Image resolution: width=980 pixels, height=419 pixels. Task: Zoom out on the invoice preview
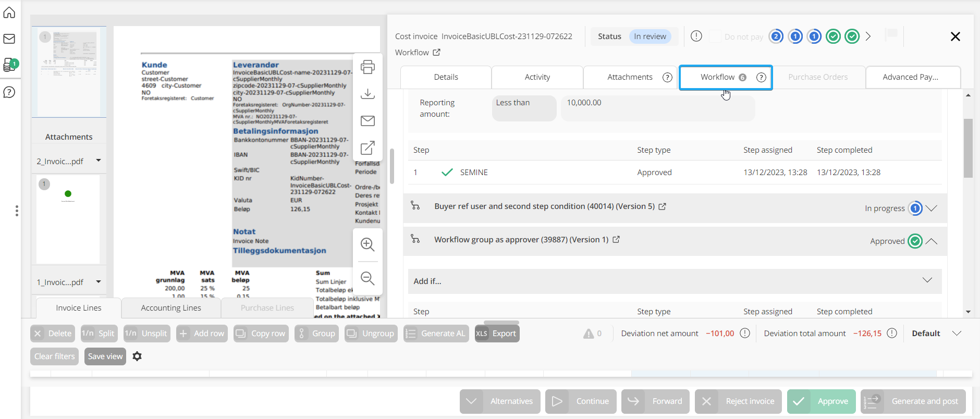[x=367, y=278]
